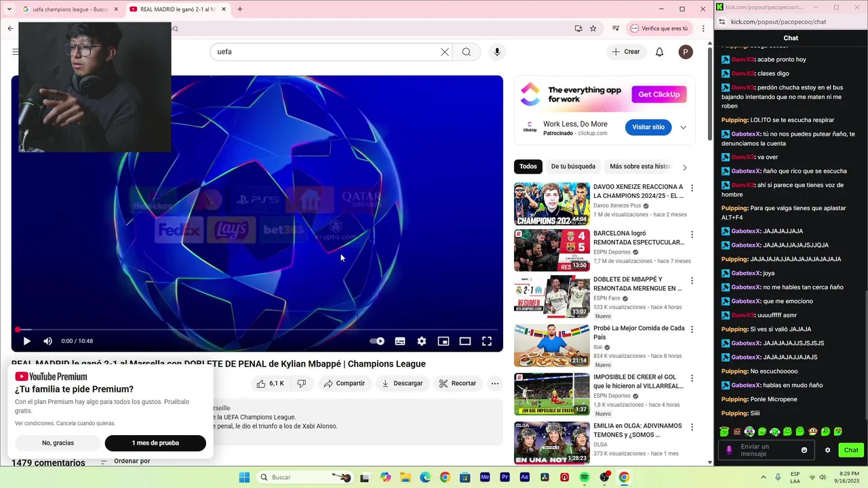Open the YouTube hamburger guide menu
868x488 pixels.
coord(15,52)
